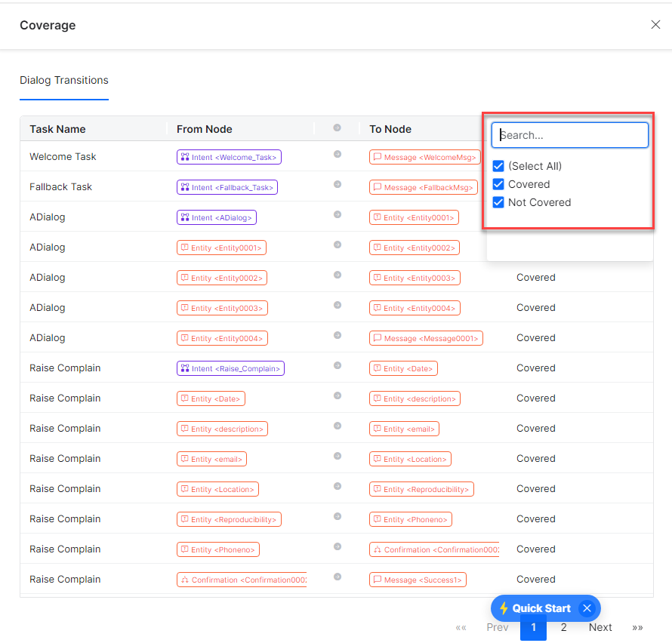This screenshot has height=643, width=672.
Task: Click the Next page link
Action: (x=600, y=627)
